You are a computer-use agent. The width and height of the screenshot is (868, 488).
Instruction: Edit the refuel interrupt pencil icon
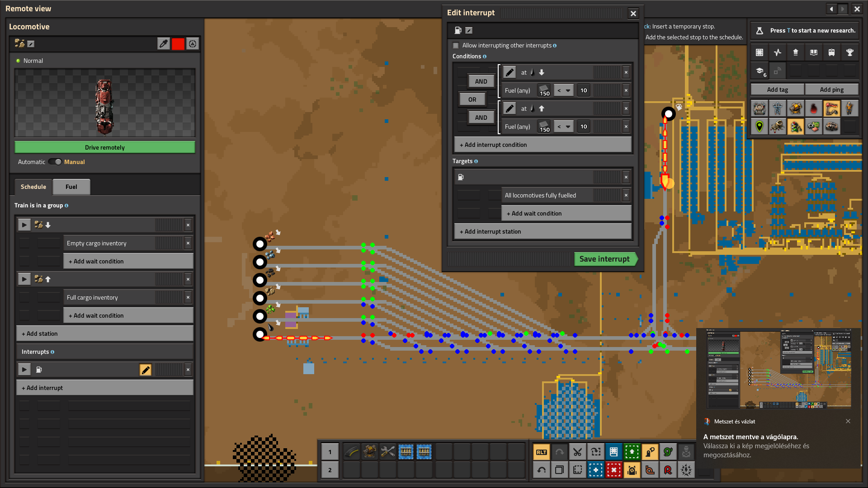tap(146, 370)
